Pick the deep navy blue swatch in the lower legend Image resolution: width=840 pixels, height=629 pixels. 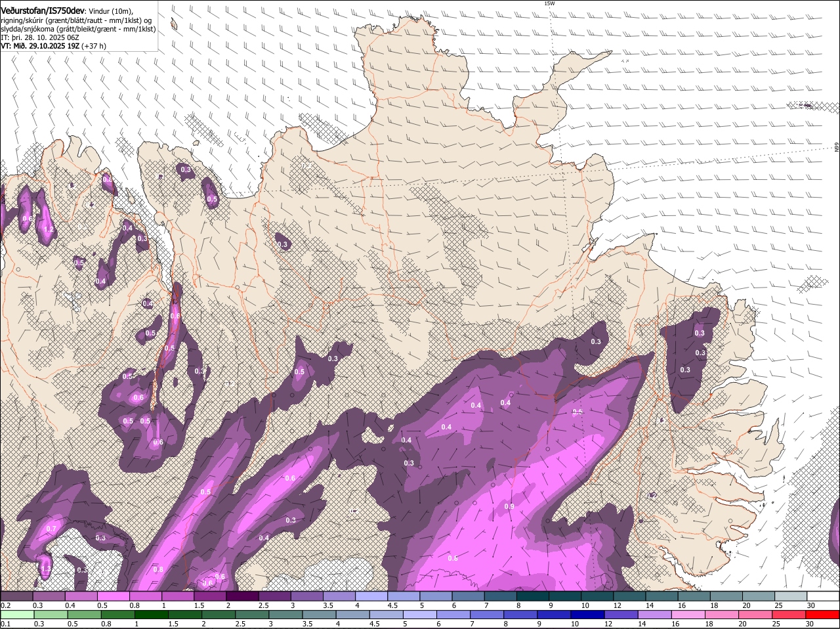point(588,615)
